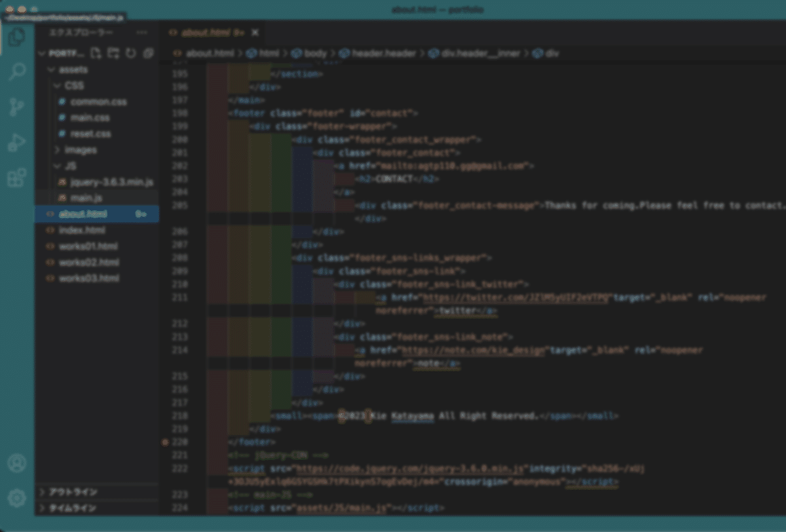Click the twitter.com URL on line 211
This screenshot has width=786, height=532.
(x=517, y=297)
